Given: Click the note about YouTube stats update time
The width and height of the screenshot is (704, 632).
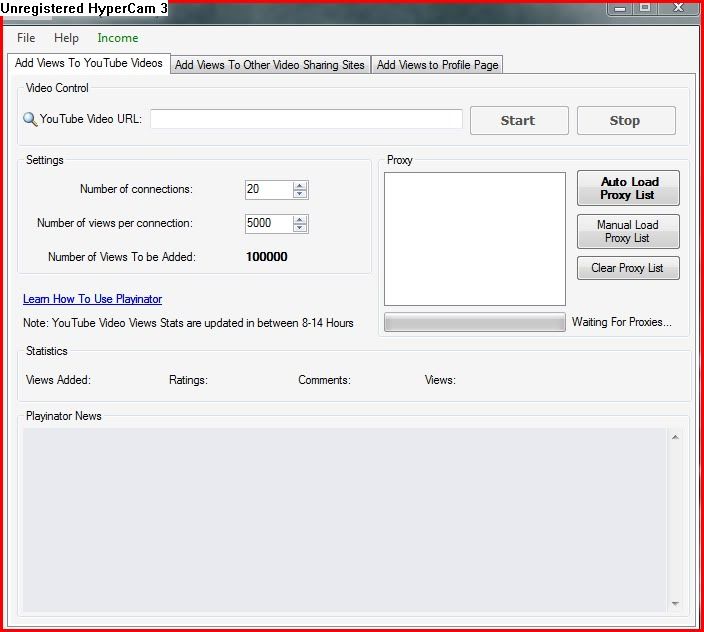Looking at the screenshot, I should click(x=188, y=323).
